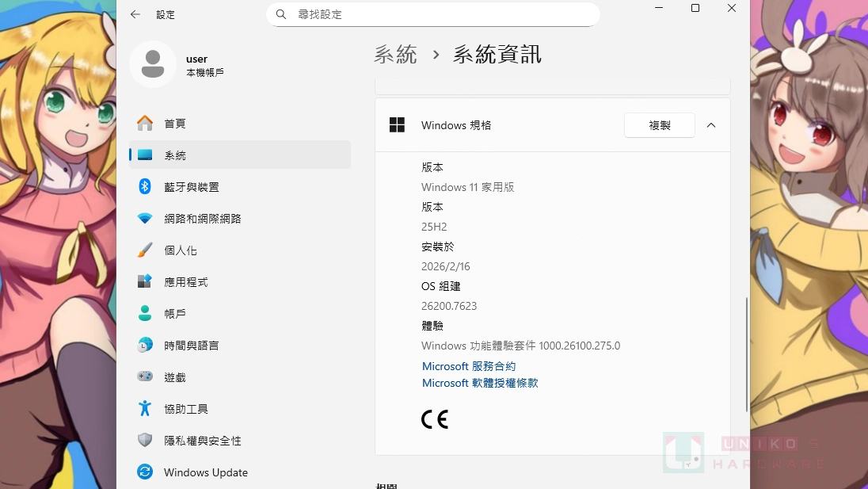The width and height of the screenshot is (868, 489).
Task: Open the Windows Update sync icon
Action: 145,472
